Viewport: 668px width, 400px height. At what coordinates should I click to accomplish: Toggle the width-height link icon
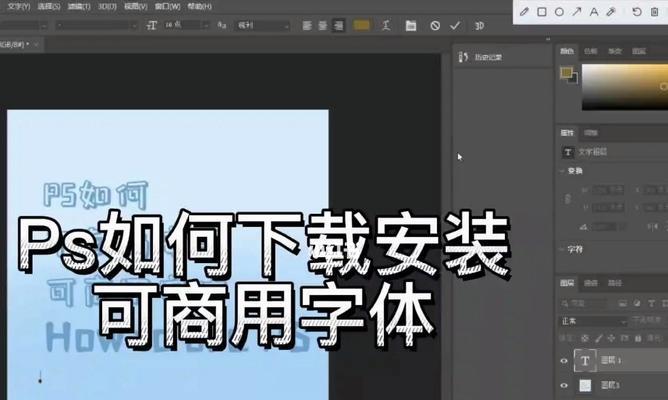(568, 199)
